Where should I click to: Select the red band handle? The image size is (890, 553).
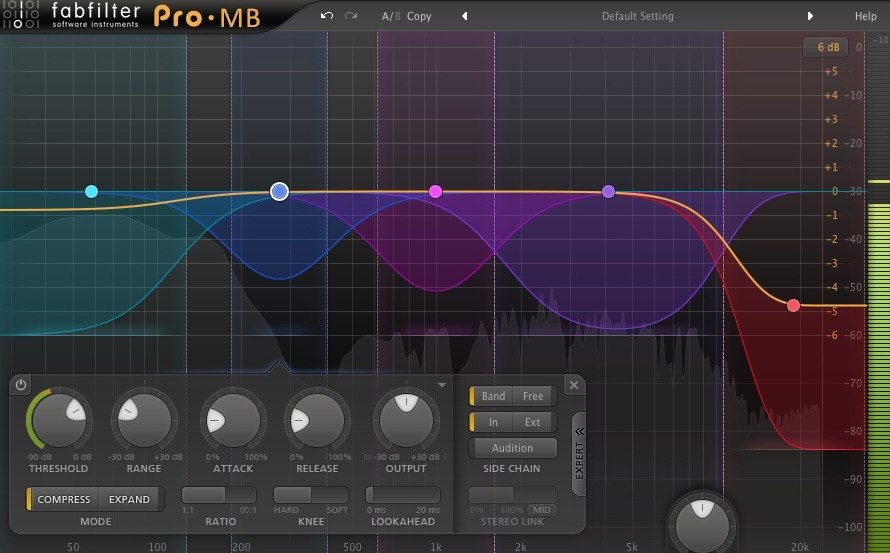tap(794, 306)
